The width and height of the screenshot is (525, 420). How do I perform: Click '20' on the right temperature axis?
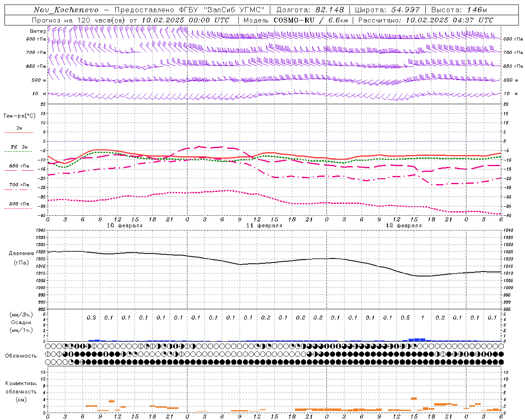click(506, 104)
